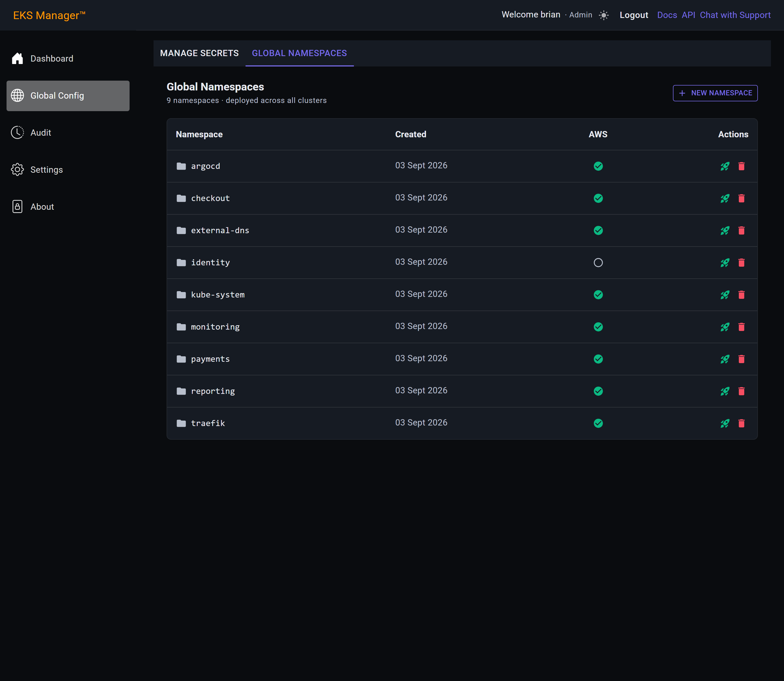Click the EKS Manager logo

49,15
